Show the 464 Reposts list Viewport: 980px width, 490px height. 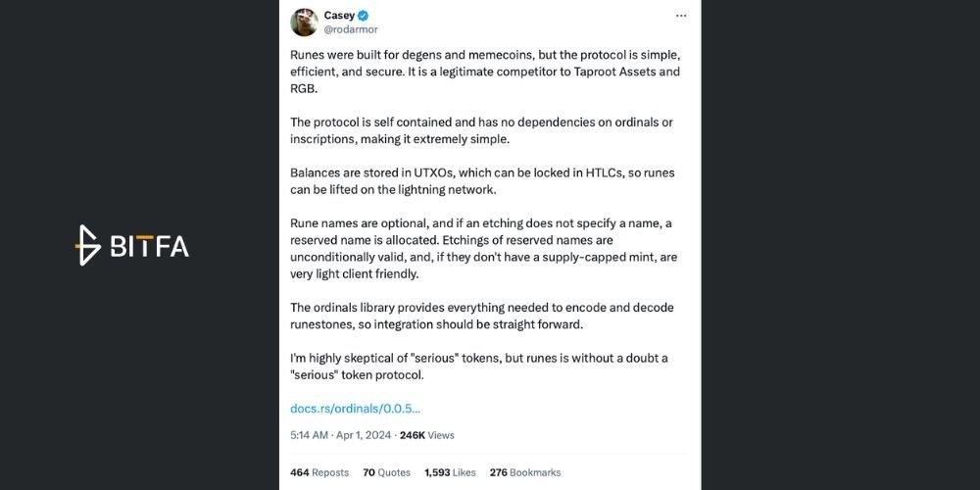[319, 472]
